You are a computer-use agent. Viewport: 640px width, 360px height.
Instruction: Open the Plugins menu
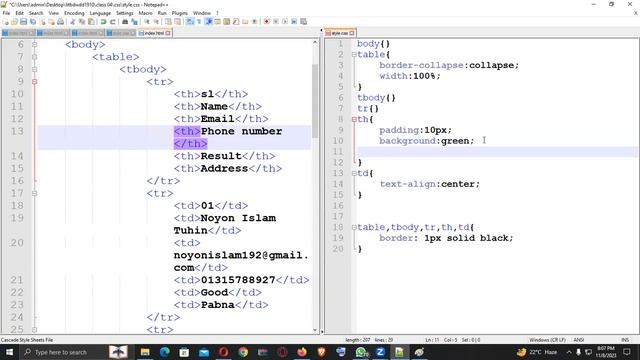180,13
